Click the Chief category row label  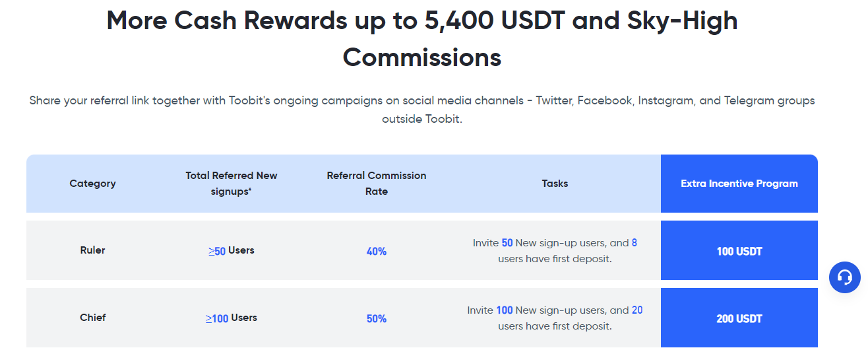tap(92, 318)
